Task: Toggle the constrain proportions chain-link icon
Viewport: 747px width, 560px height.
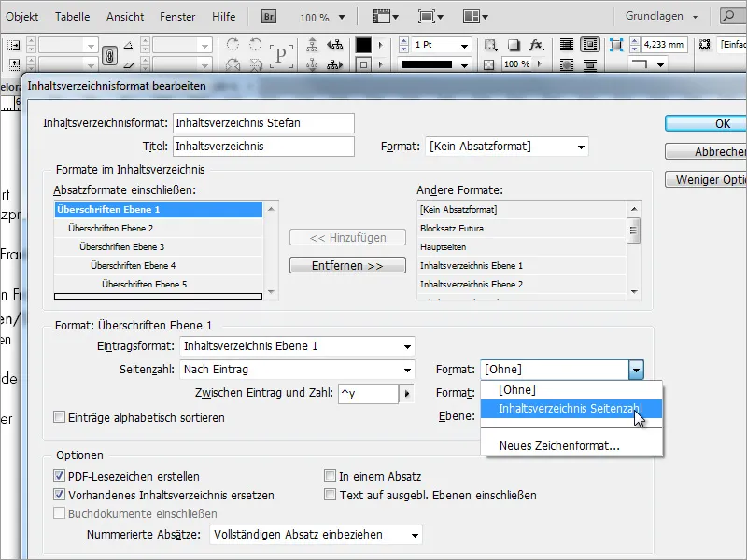Action: click(x=109, y=55)
